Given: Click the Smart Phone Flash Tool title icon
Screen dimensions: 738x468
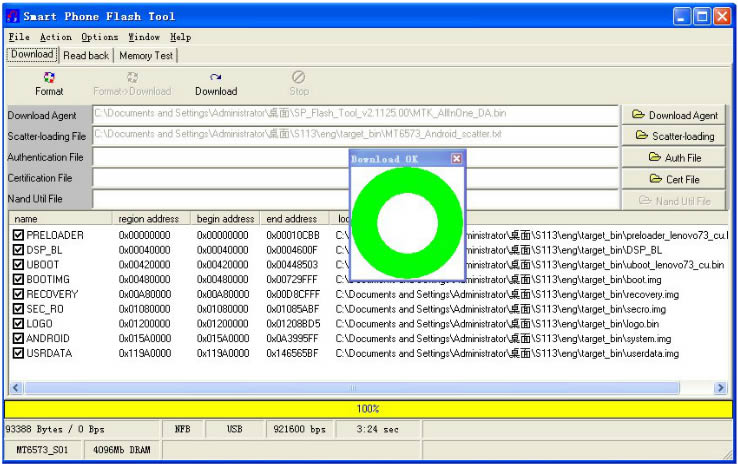Looking at the screenshot, I should pyautogui.click(x=12, y=16).
